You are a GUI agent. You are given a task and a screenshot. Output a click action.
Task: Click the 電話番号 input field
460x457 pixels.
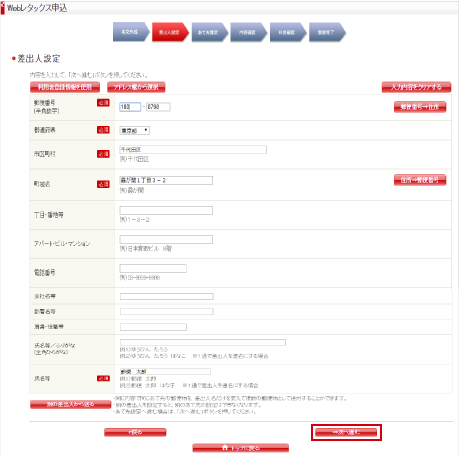tap(153, 268)
